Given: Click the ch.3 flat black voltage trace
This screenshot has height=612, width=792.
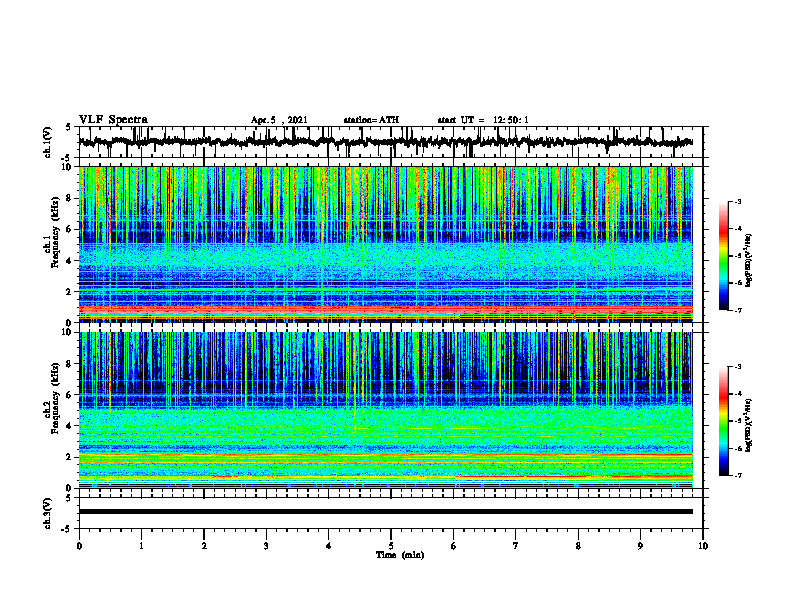Looking at the screenshot, I should click(x=385, y=512).
